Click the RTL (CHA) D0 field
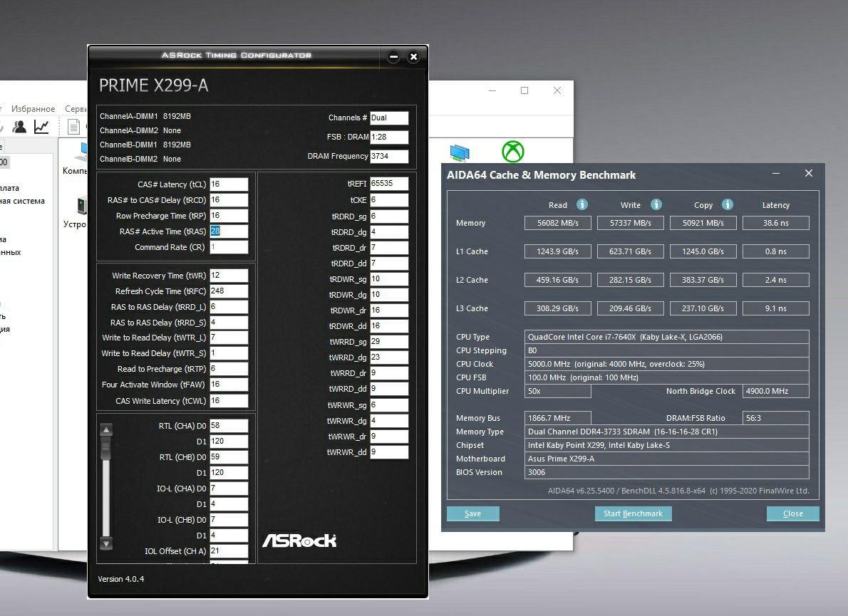The height and width of the screenshot is (616, 848). [229, 426]
